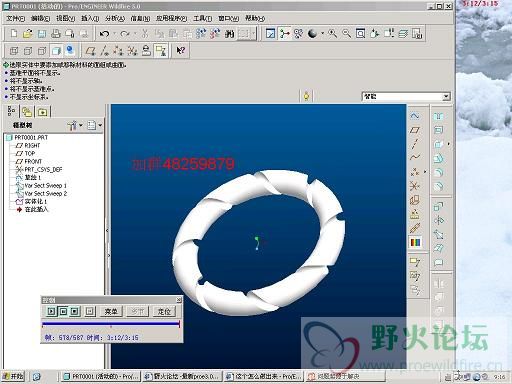Click the Repaint screen toolbar icon

tap(270, 33)
